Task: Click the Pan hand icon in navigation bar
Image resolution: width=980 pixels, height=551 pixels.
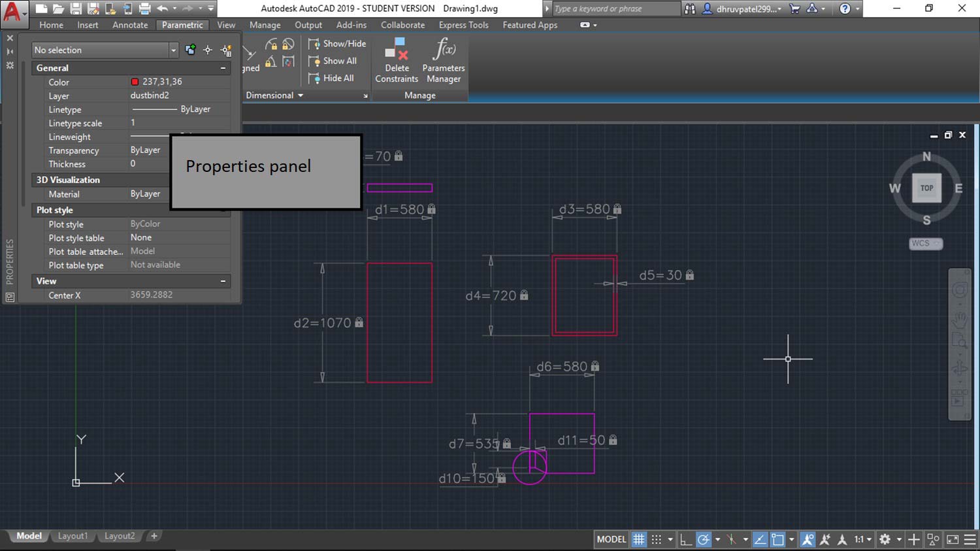Action: tap(959, 320)
